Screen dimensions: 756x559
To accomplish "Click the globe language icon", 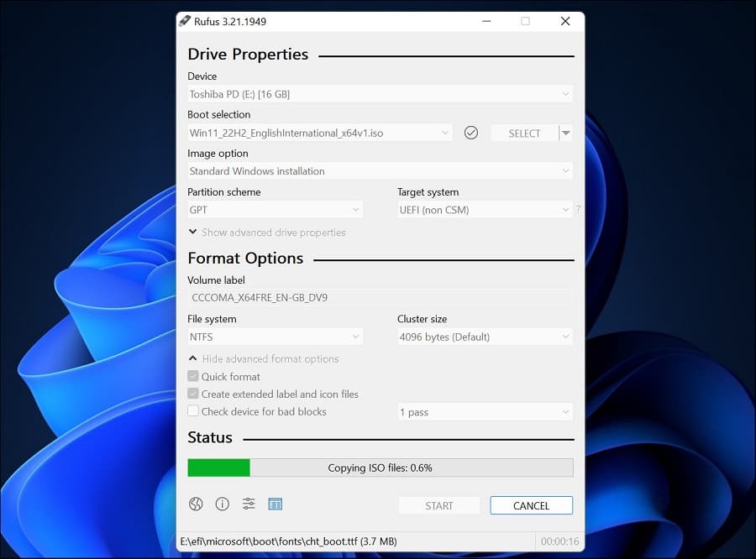I will tap(196, 504).
